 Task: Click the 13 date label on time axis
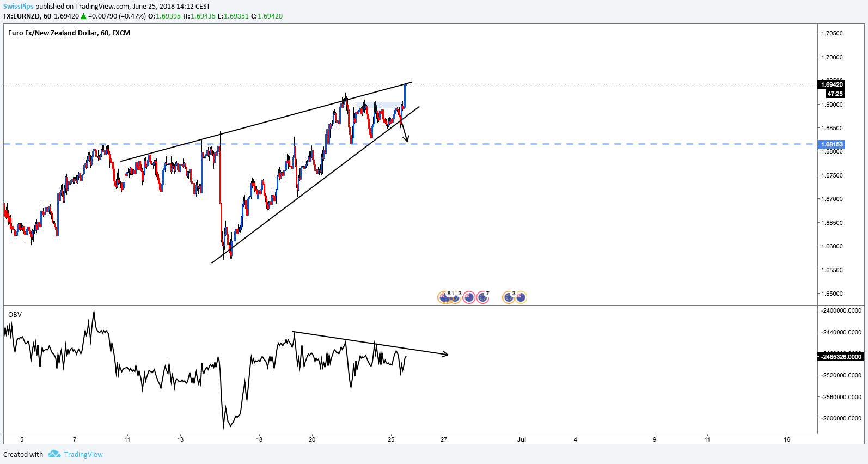180,439
